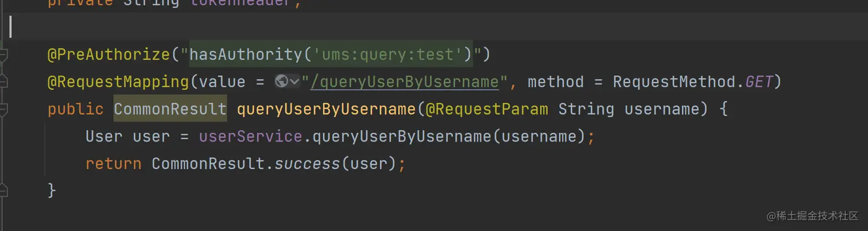Screen dimensions: 868x231
Task: Click the italic GET constant
Action: coord(758,82)
